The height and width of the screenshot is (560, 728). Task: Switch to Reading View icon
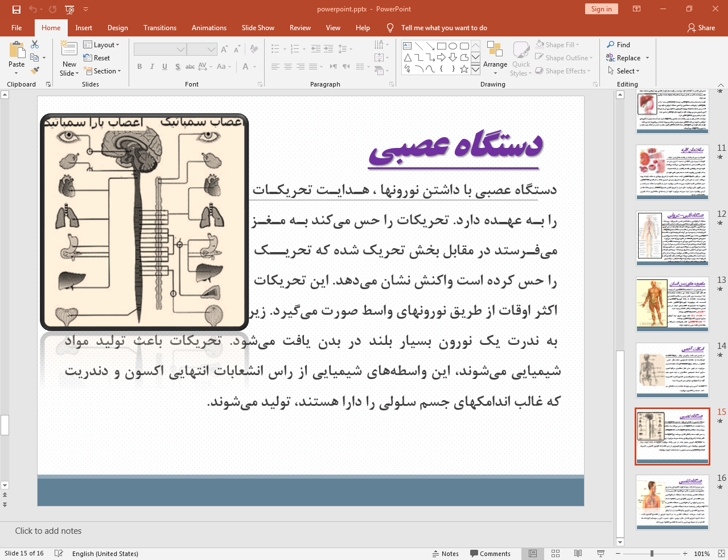[578, 553]
